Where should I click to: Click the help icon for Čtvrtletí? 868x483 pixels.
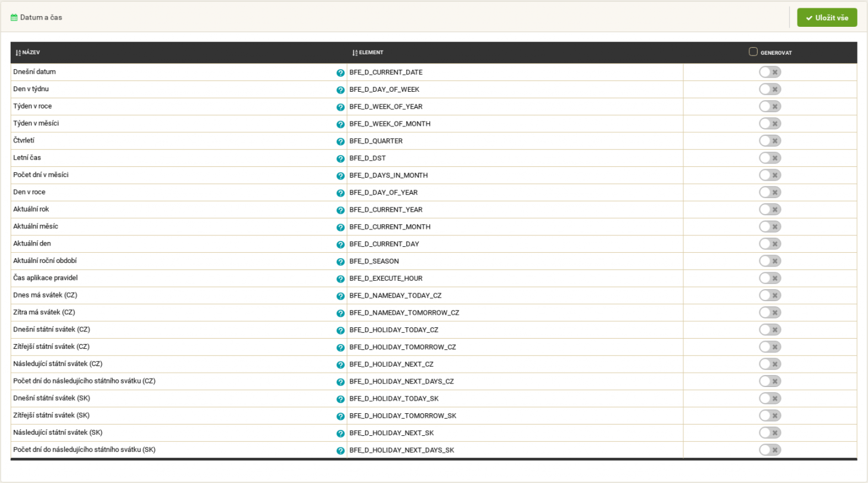341,142
